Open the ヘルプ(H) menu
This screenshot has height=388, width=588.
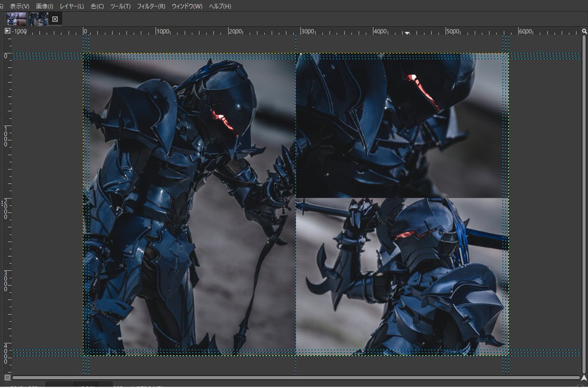coord(220,6)
